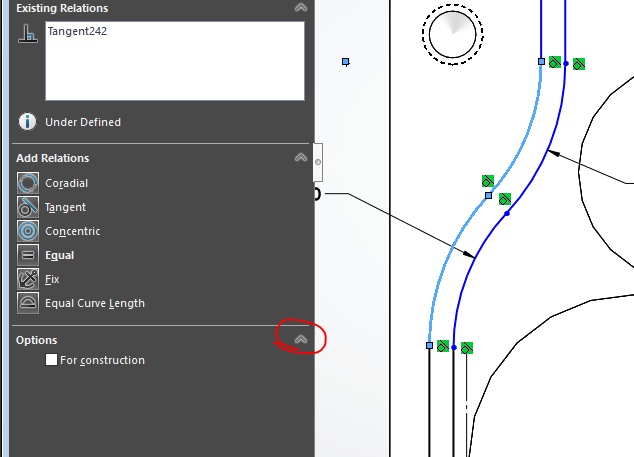The image size is (634, 457).
Task: Choose the Fix relation label
Action: coord(52,279)
